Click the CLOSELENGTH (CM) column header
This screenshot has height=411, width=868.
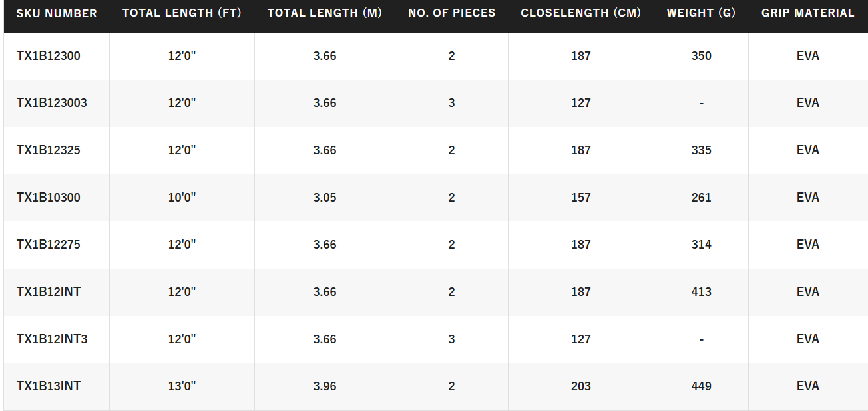[580, 13]
